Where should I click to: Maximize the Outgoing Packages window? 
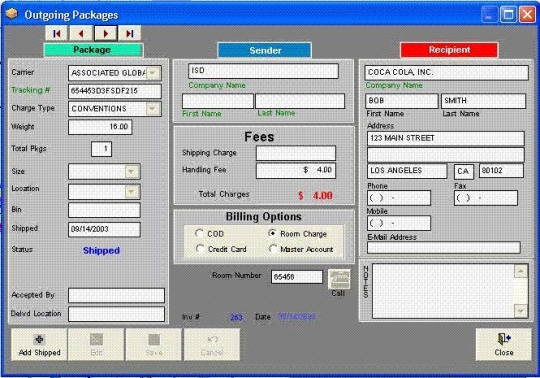point(508,15)
